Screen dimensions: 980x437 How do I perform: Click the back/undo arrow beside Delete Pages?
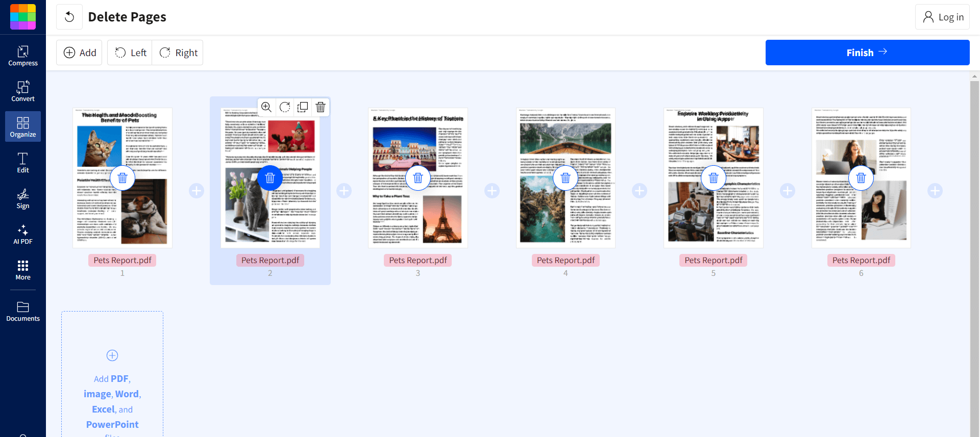pos(69,17)
